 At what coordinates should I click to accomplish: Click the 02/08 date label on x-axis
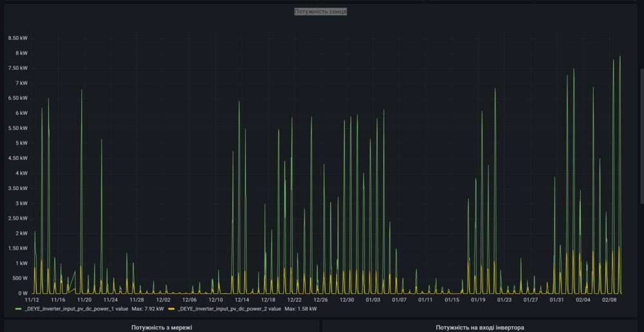pos(609,300)
